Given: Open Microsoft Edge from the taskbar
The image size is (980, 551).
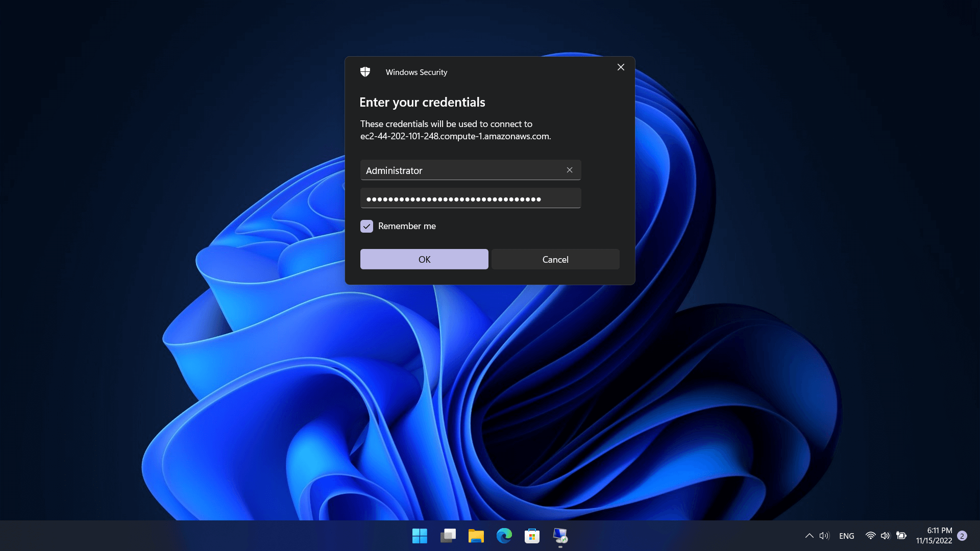Looking at the screenshot, I should (x=504, y=536).
